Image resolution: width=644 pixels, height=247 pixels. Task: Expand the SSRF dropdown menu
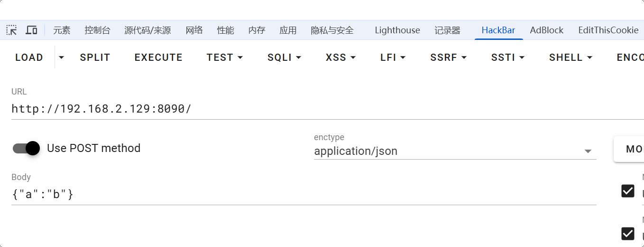point(448,57)
